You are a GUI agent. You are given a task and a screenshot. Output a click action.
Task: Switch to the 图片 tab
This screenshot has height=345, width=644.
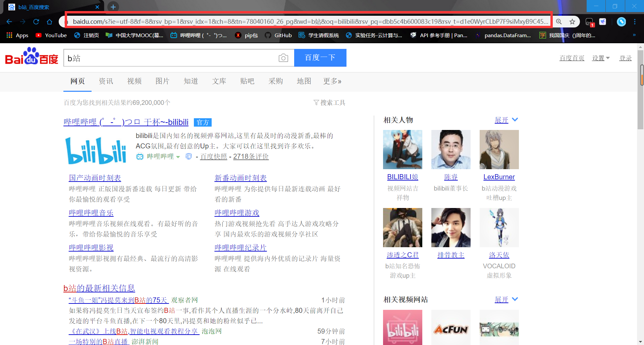pyautogui.click(x=162, y=81)
